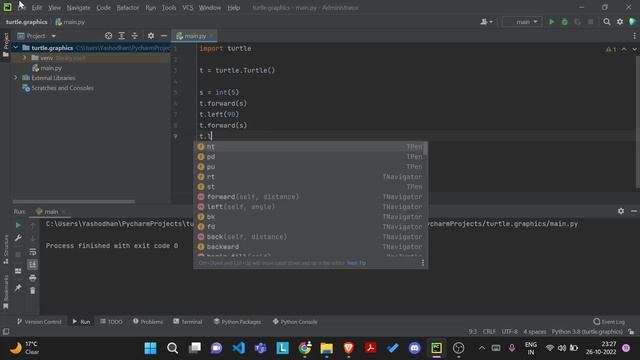Screen dimensions: 640x360
Task: Open the Tools menu
Action: click(x=169, y=8)
